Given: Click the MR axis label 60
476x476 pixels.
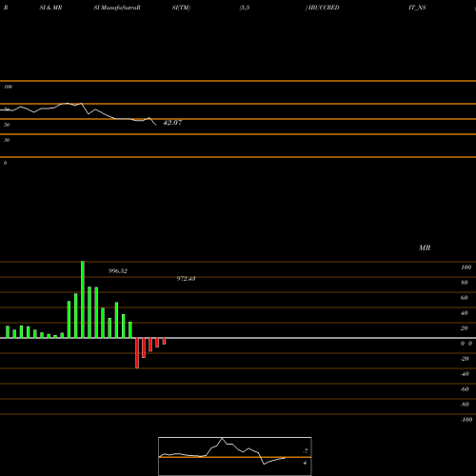Looking at the screenshot, I should pyautogui.click(x=465, y=298).
